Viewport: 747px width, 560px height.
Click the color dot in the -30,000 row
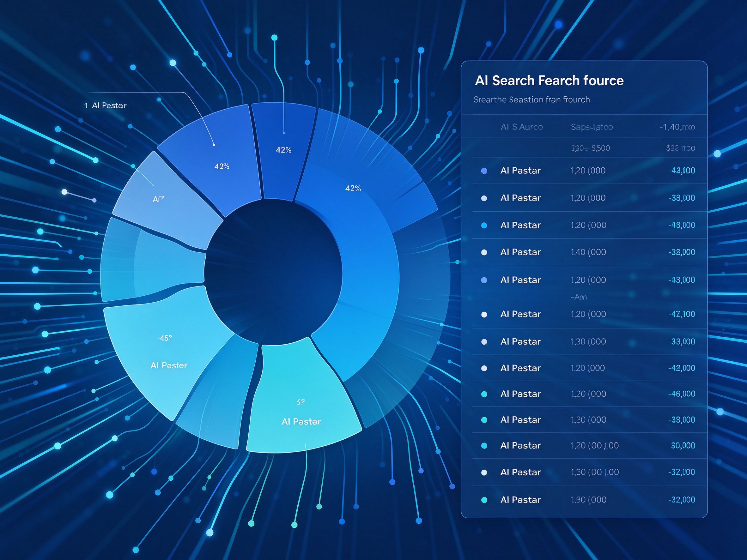(x=484, y=446)
